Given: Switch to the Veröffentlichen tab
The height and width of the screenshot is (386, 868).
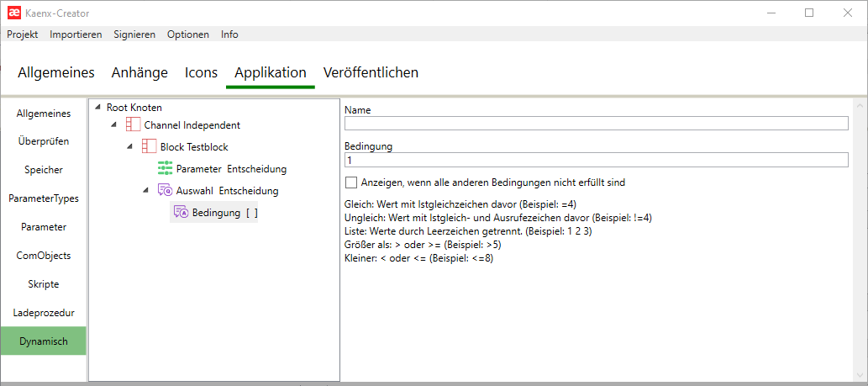Looking at the screenshot, I should 371,72.
